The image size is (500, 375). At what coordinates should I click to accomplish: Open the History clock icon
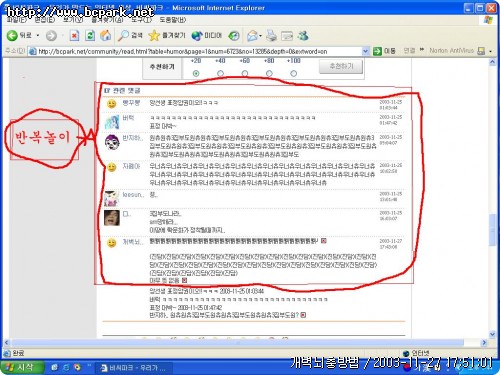coord(234,36)
